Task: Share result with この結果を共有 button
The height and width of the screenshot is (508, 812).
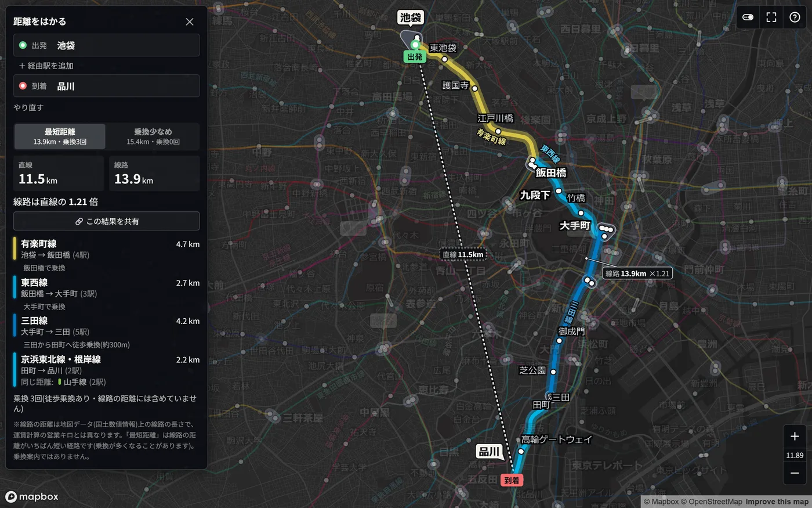Action: tap(107, 221)
